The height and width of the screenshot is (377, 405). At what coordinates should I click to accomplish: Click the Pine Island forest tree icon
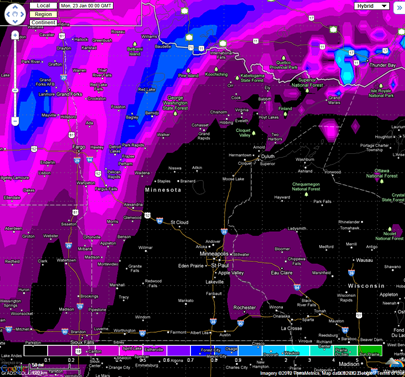188,71
